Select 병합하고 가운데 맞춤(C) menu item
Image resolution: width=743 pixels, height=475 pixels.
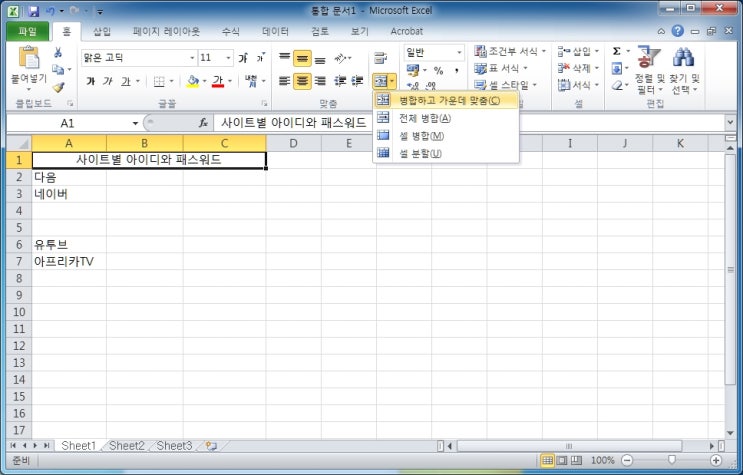[446, 100]
